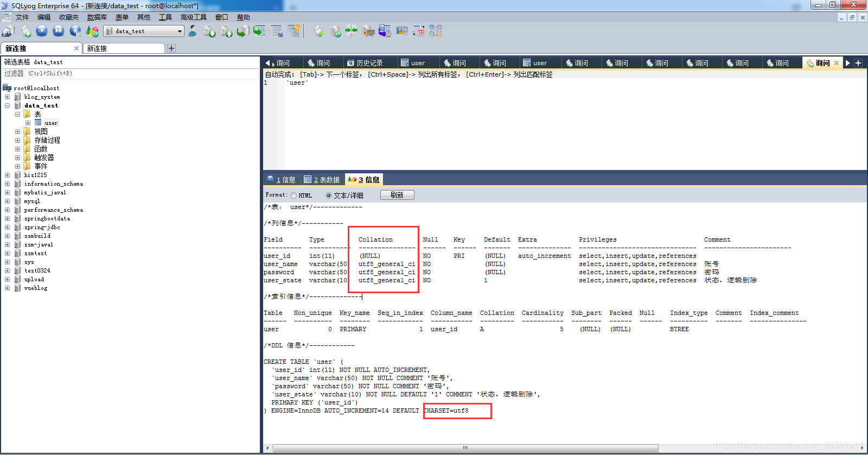Expand the vueblog database node
Image resolution: width=868 pixels, height=455 pixels.
point(8,288)
